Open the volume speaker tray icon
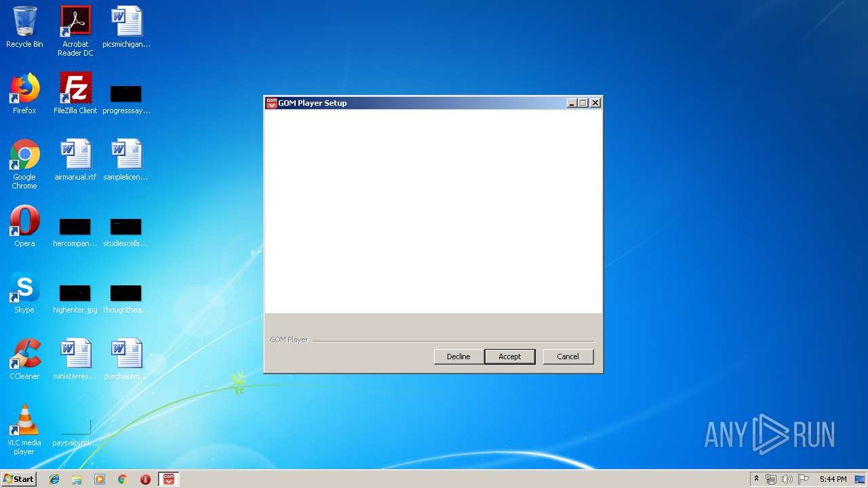The width and height of the screenshot is (868, 488). click(787, 479)
